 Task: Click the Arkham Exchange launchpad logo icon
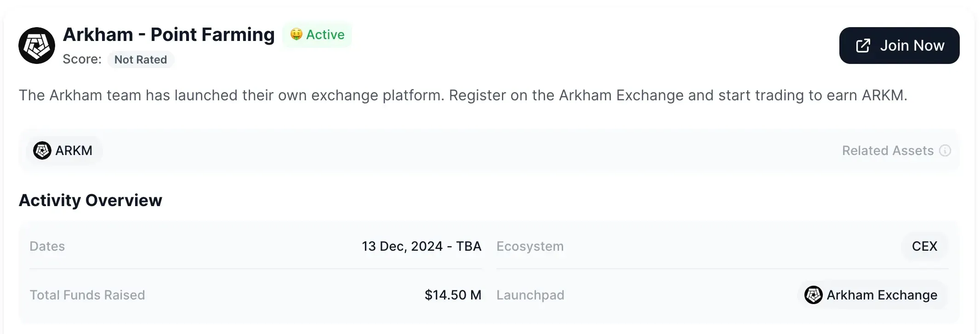point(813,295)
